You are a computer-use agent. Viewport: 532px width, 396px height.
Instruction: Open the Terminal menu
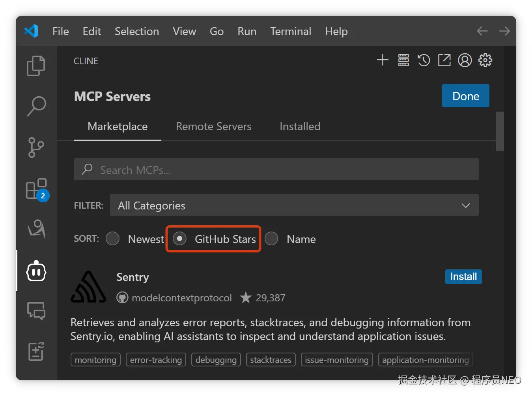point(291,31)
